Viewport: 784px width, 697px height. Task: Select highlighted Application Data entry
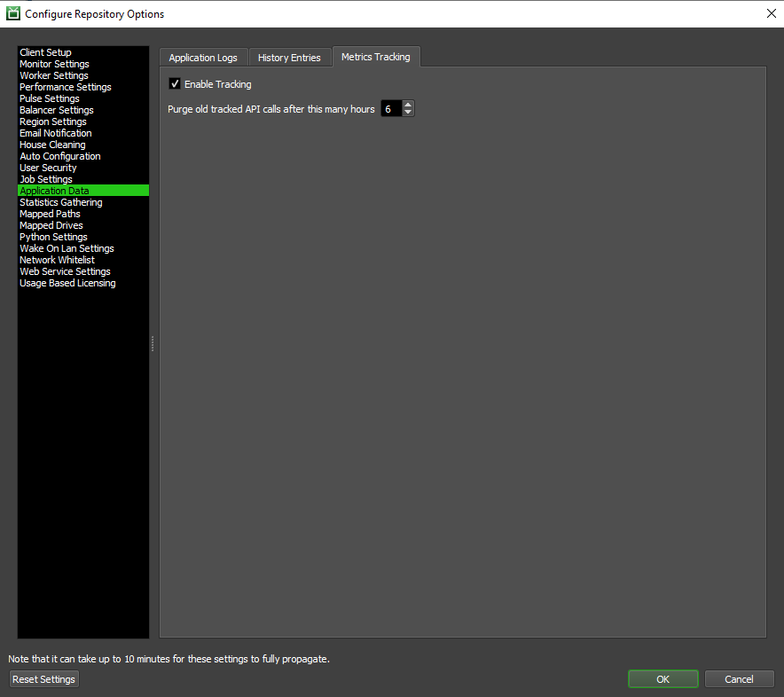pyautogui.click(x=83, y=191)
